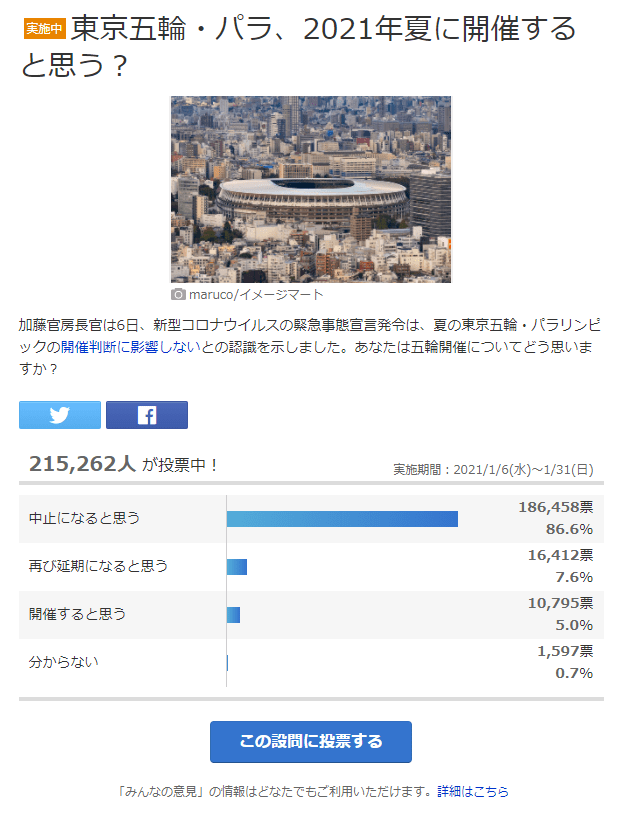Click the 実施期間 date range text
This screenshot has height=817, width=623.
[x=493, y=469]
